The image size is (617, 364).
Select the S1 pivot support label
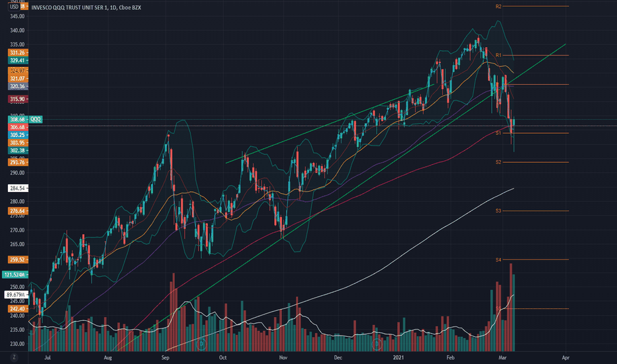click(x=498, y=134)
